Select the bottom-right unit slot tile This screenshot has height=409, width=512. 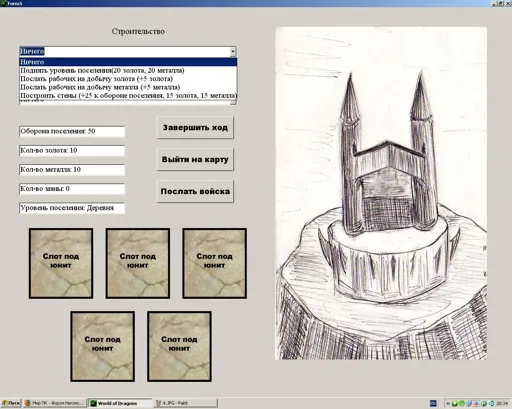pyautogui.click(x=179, y=346)
